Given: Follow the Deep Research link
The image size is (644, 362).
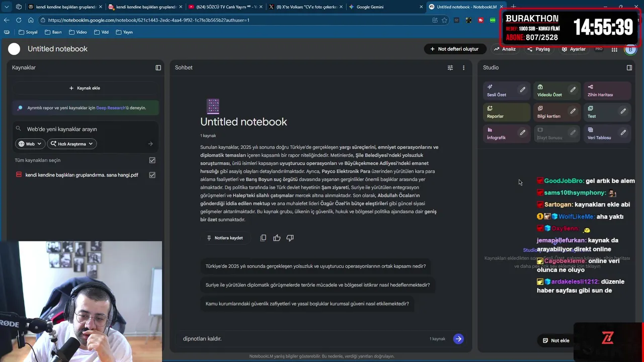Looking at the screenshot, I should [111, 108].
